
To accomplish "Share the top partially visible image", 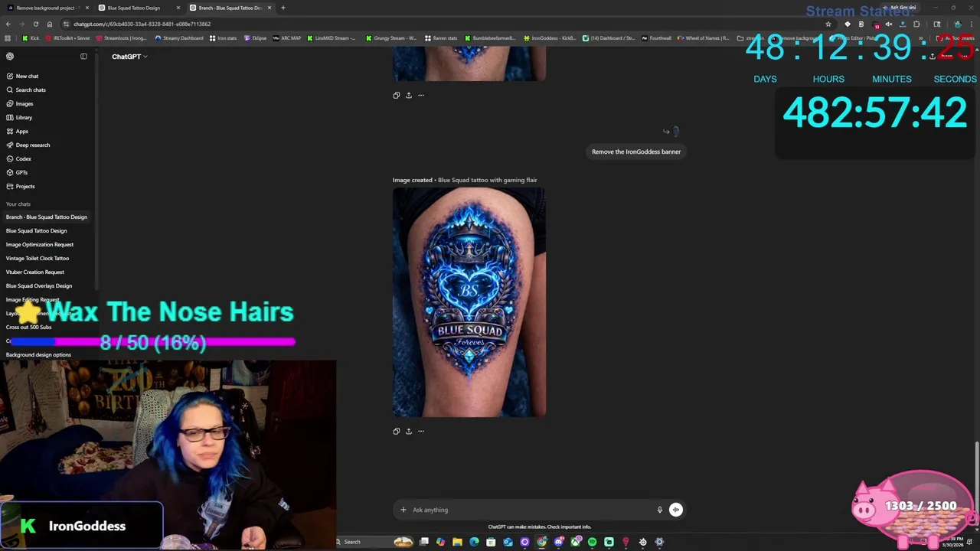I will 408,95.
